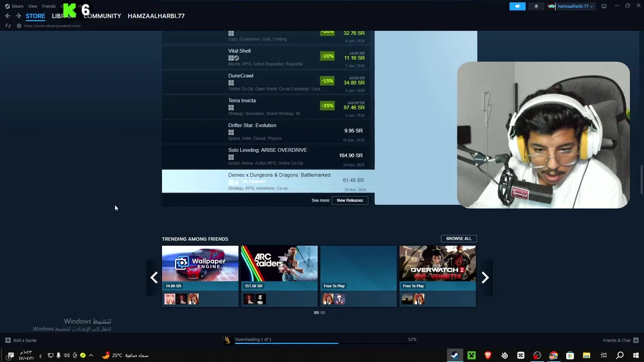Click the store URL address
The image size is (644, 362).
pyautogui.click(x=52, y=26)
